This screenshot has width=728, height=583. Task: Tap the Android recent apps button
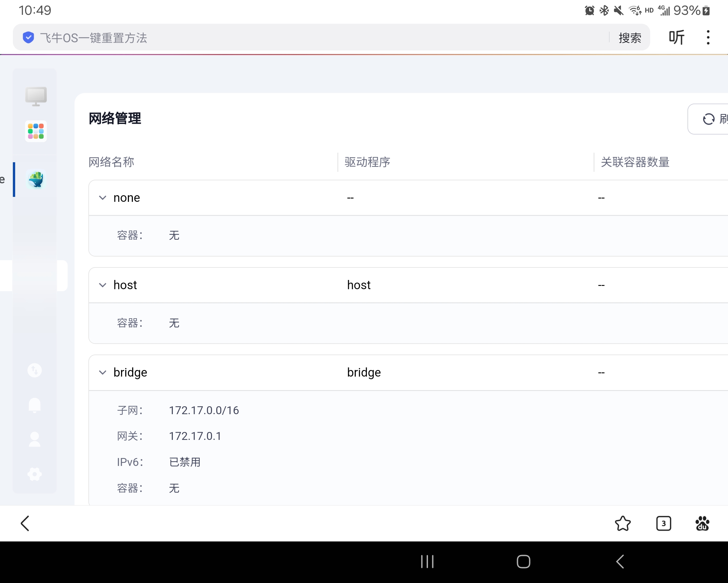(427, 562)
